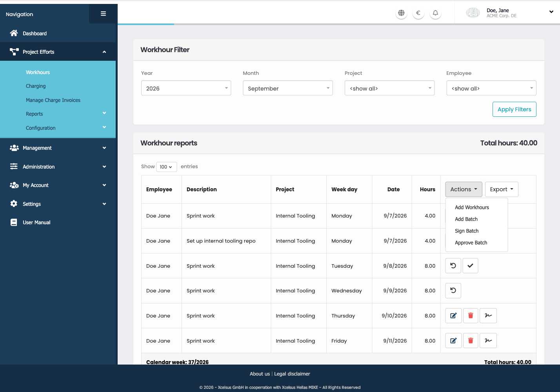The width and height of the screenshot is (560, 392).
Task: Delete the Friday 9/11/2026 workhour entry
Action: 471,341
